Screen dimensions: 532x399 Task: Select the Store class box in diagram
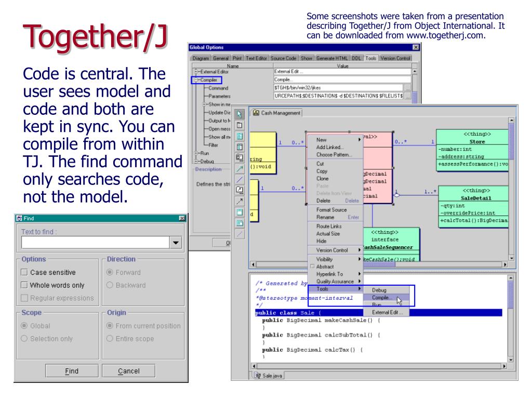472,150
